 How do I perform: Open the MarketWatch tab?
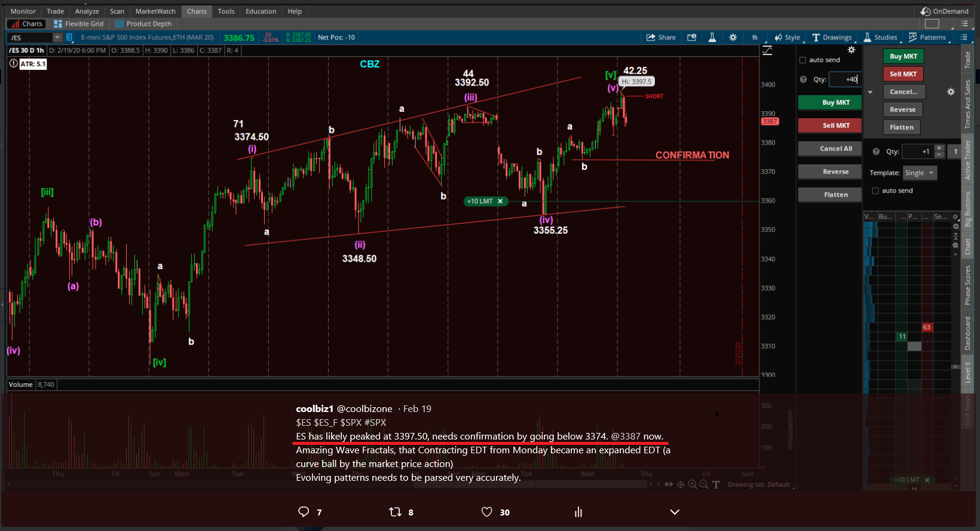pos(155,11)
